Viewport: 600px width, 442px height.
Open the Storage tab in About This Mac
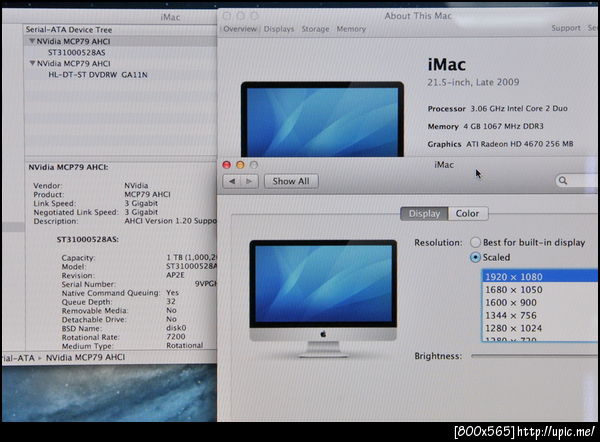tap(315, 29)
